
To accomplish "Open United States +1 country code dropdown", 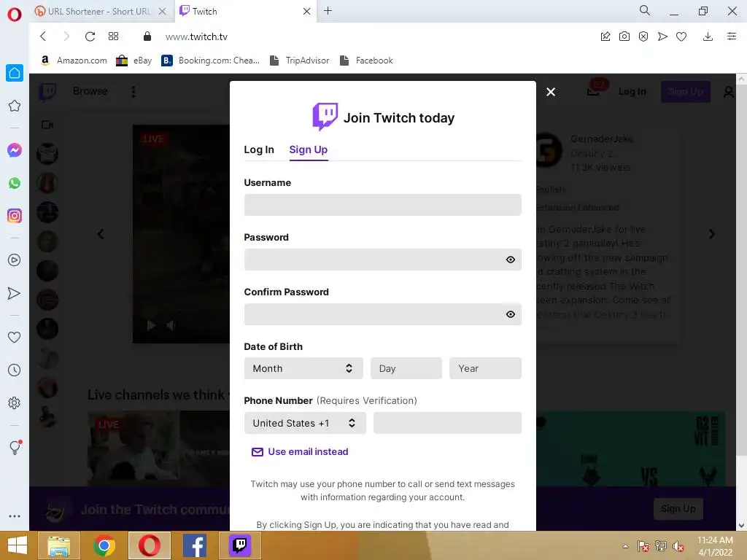I will tap(305, 423).
